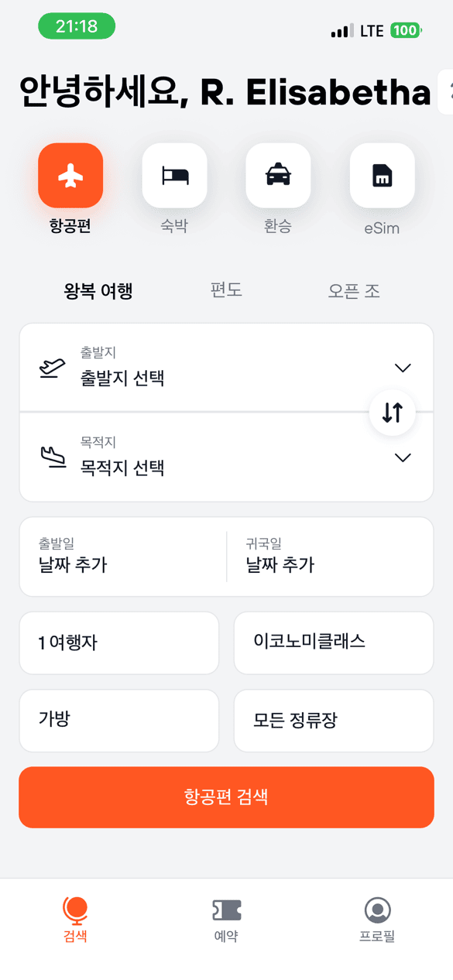Open the 숙박 accommodation section
The image size is (453, 980).
174,176
